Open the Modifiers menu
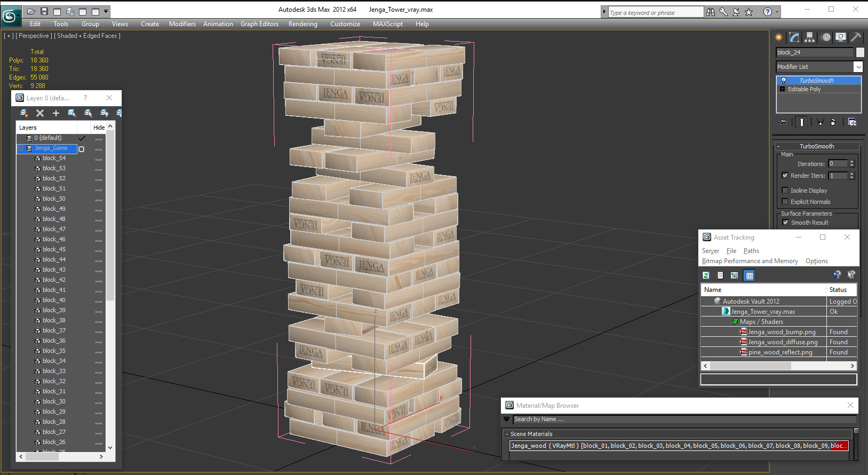Screen dimensions: 868x475 pos(182,24)
